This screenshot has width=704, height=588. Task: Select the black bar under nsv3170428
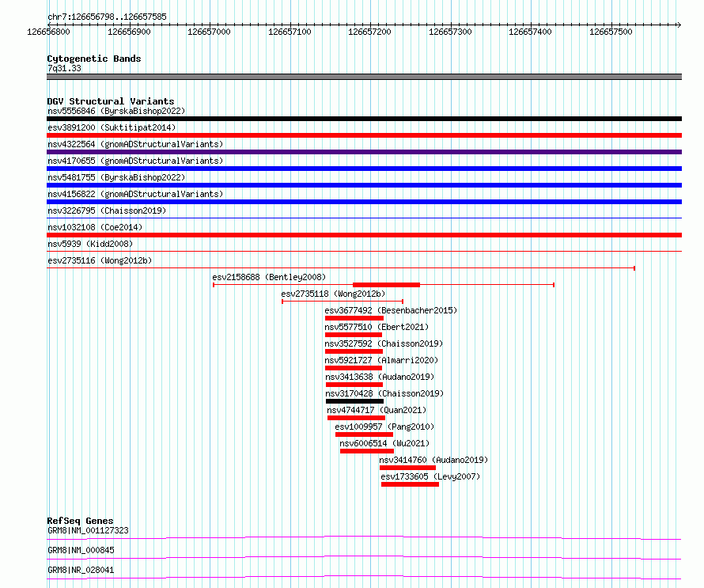pos(354,401)
